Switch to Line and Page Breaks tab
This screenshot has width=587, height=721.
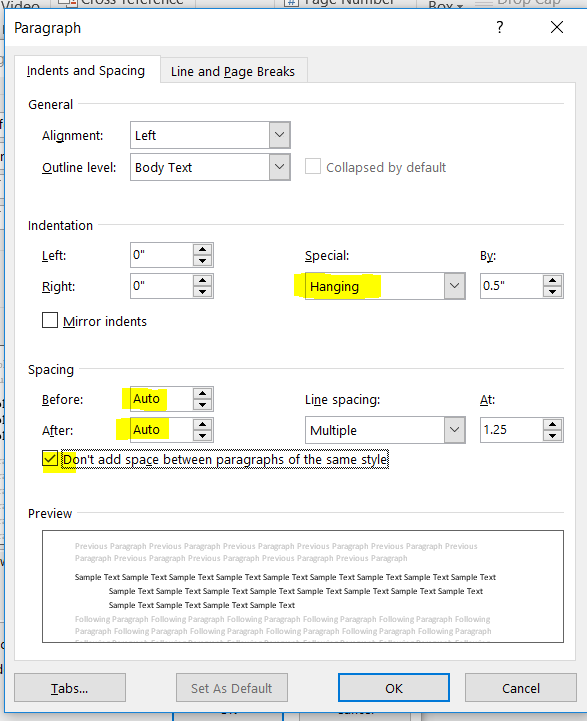tap(233, 71)
